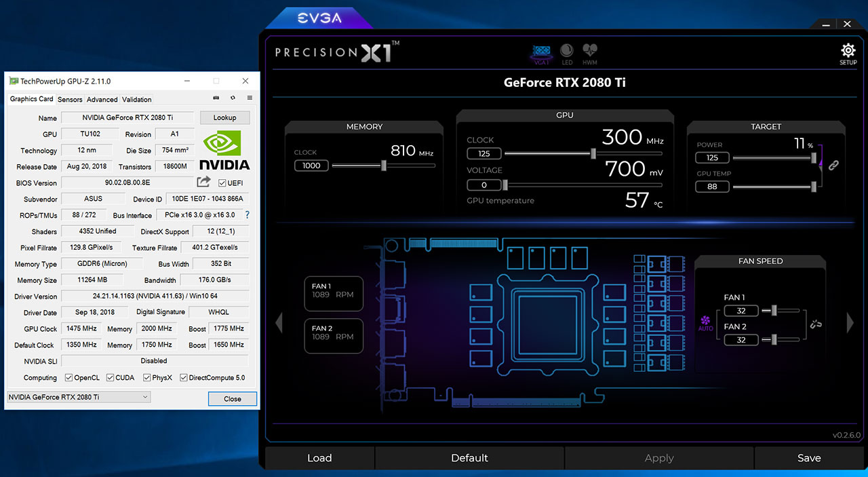Click the right arrow to next panel
868x477 pixels.
[851, 323]
